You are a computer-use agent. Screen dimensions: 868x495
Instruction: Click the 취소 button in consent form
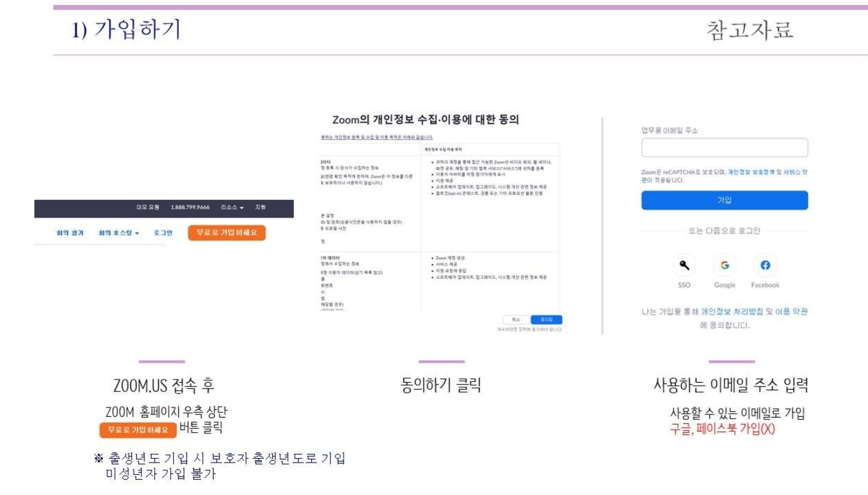[x=516, y=320]
